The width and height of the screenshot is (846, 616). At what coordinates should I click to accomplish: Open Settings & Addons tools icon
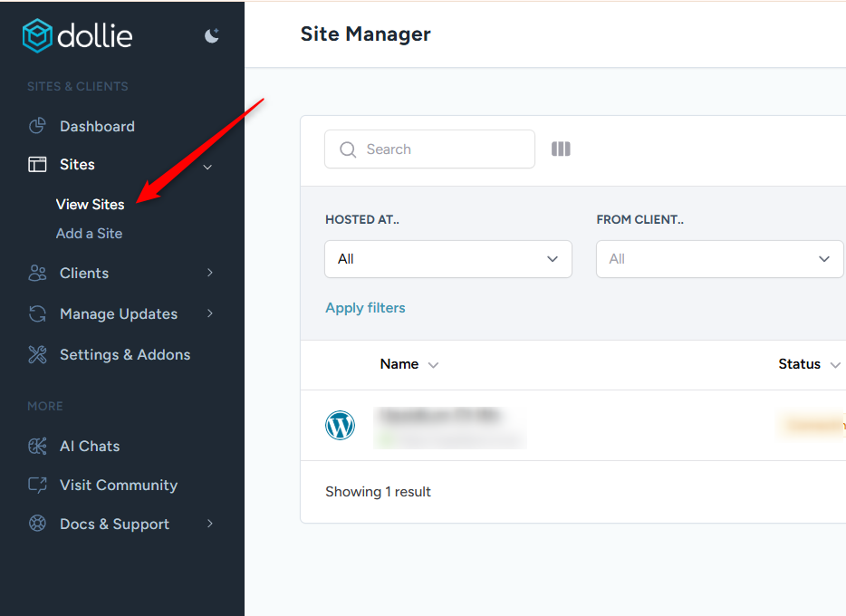pos(37,355)
